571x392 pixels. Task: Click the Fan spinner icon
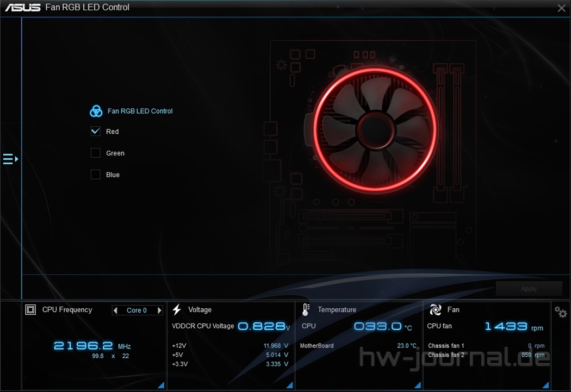point(436,310)
